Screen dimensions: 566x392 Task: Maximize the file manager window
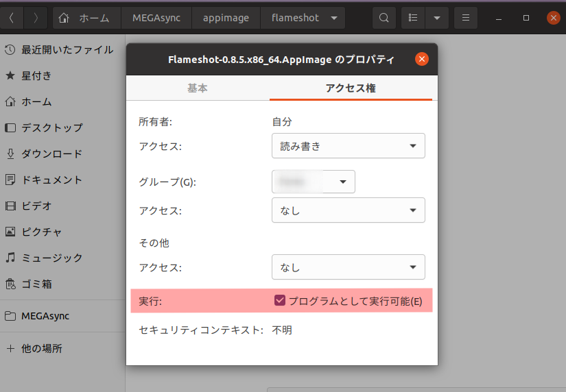tap(526, 18)
